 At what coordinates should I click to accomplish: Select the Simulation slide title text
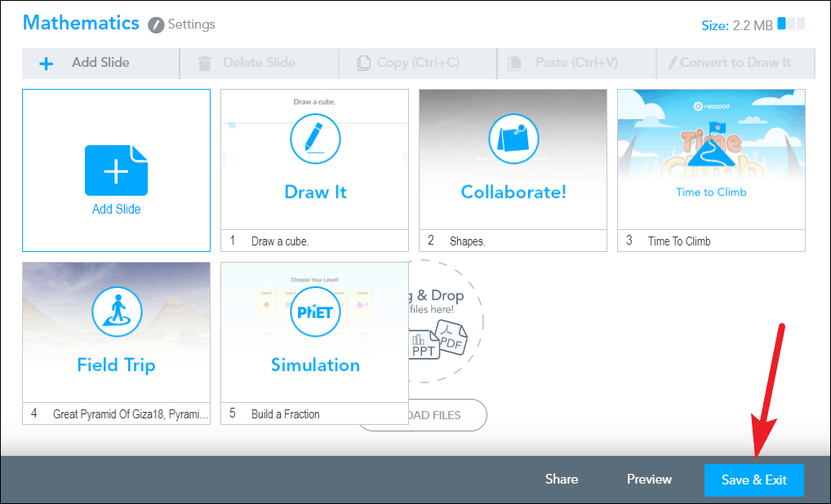[315, 365]
